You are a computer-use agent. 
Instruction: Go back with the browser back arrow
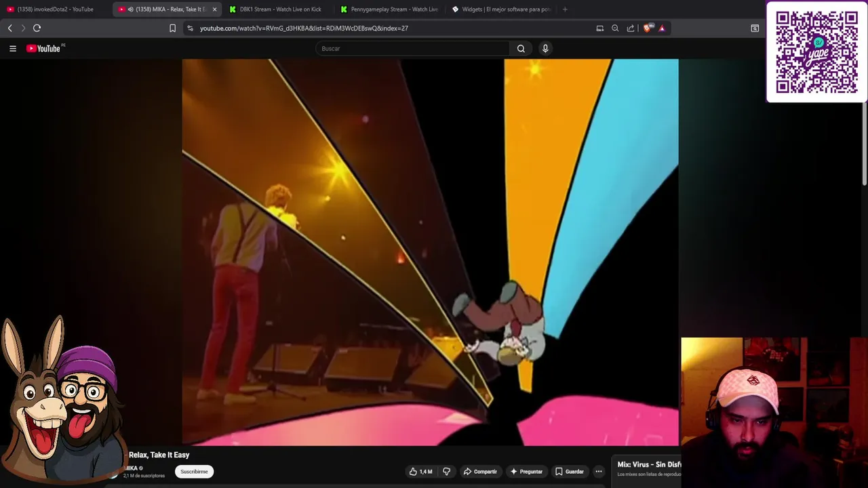[x=9, y=28]
